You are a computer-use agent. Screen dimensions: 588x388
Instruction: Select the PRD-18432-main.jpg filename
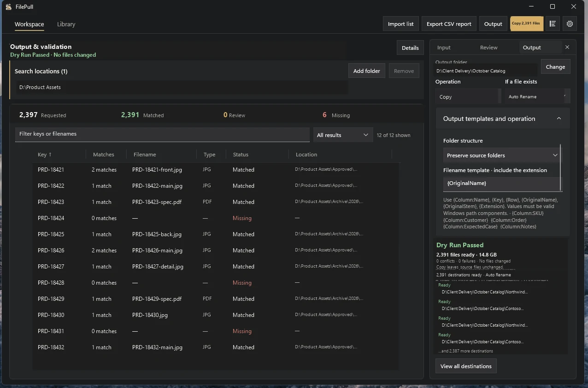pyautogui.click(x=157, y=347)
